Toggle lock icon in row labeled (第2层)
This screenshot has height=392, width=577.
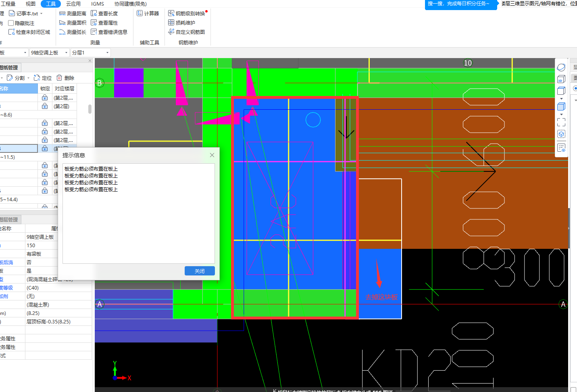(x=45, y=106)
